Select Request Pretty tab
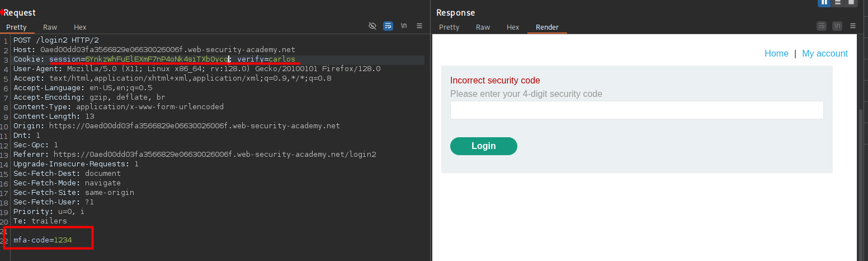The height and width of the screenshot is (261, 868). tap(17, 27)
